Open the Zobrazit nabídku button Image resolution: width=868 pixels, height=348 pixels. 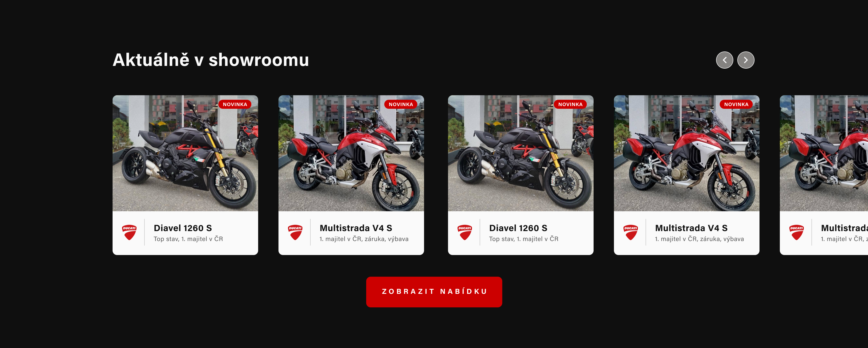pyautogui.click(x=434, y=292)
